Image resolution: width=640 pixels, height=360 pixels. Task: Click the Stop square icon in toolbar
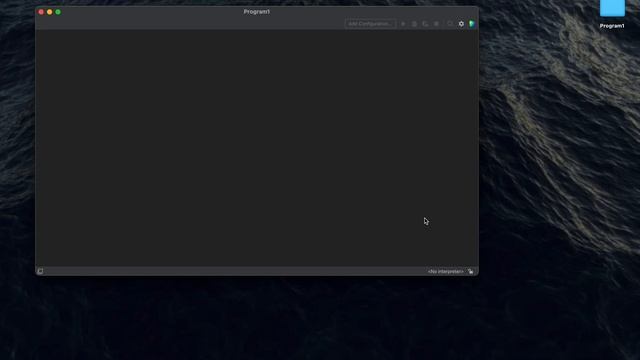click(x=436, y=24)
